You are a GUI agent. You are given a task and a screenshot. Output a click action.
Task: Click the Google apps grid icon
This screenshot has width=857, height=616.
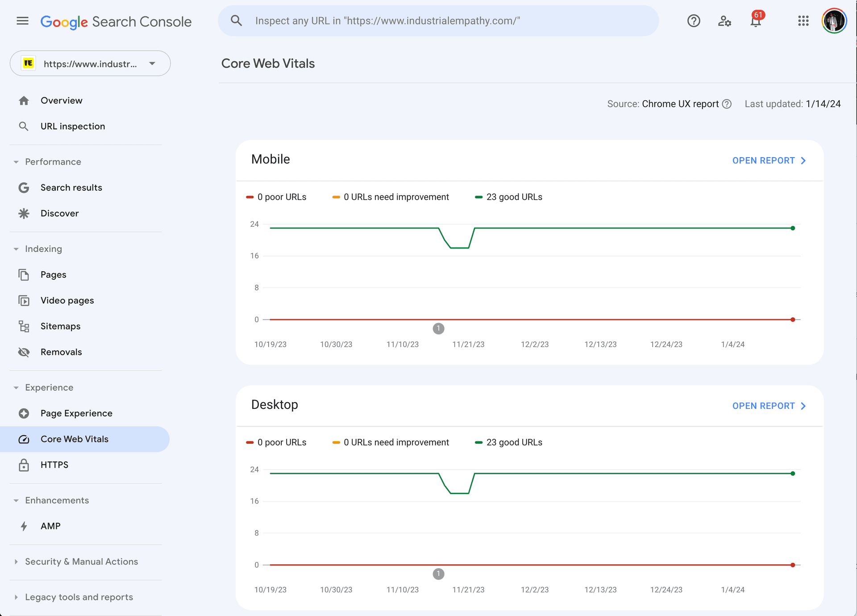tap(803, 21)
